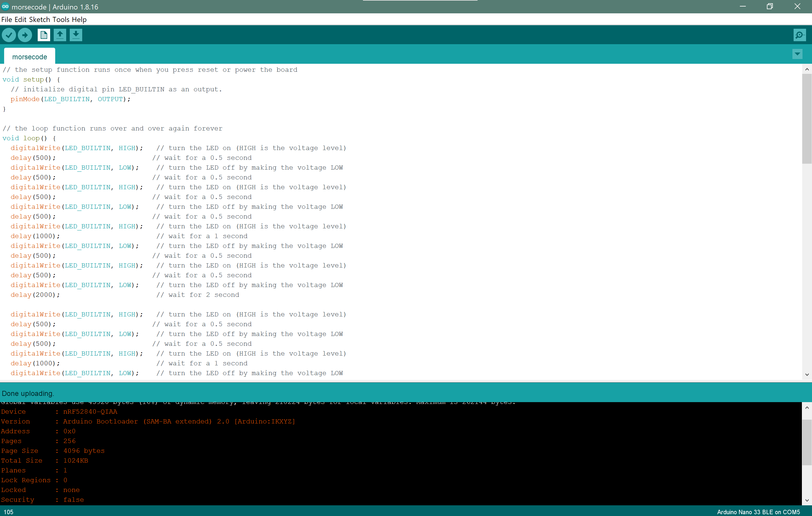This screenshot has height=516, width=812.
Task: Click the editor scrollbar up arrow
Action: pyautogui.click(x=807, y=69)
